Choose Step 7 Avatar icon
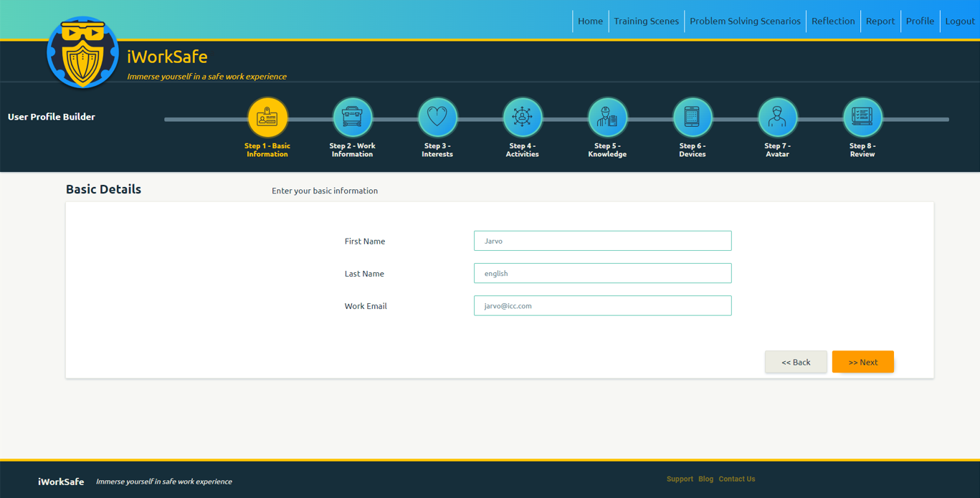The image size is (980, 498). click(x=777, y=117)
